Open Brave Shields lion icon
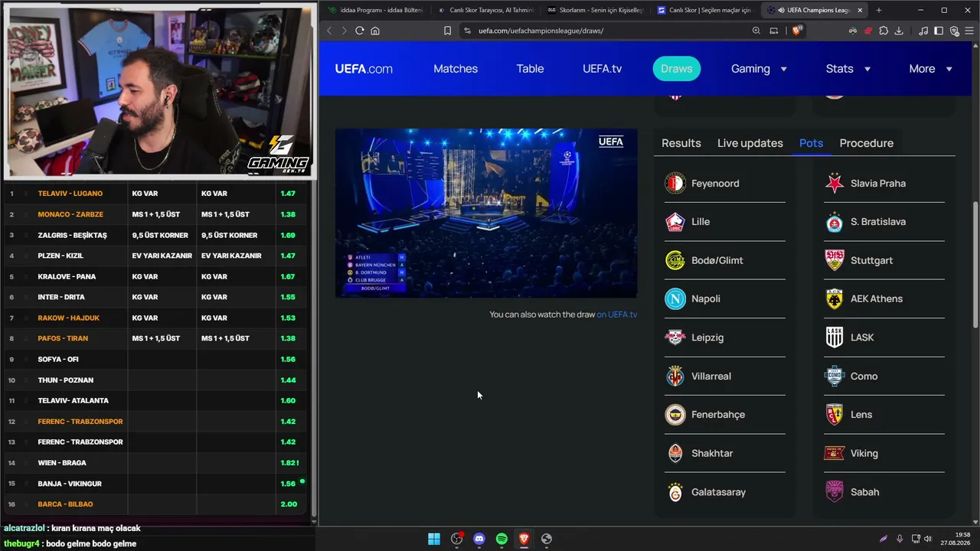The image size is (980, 551). point(796,31)
